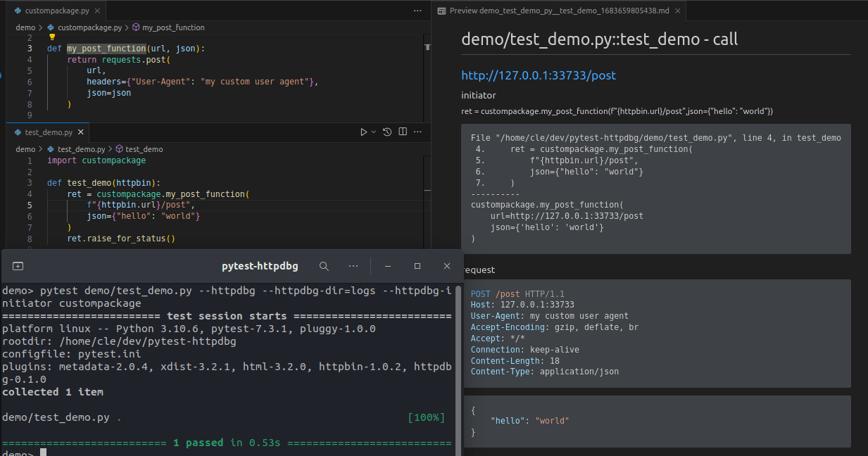
Task: Click custompackage.py in the top breadcrumb
Action: click(89, 27)
